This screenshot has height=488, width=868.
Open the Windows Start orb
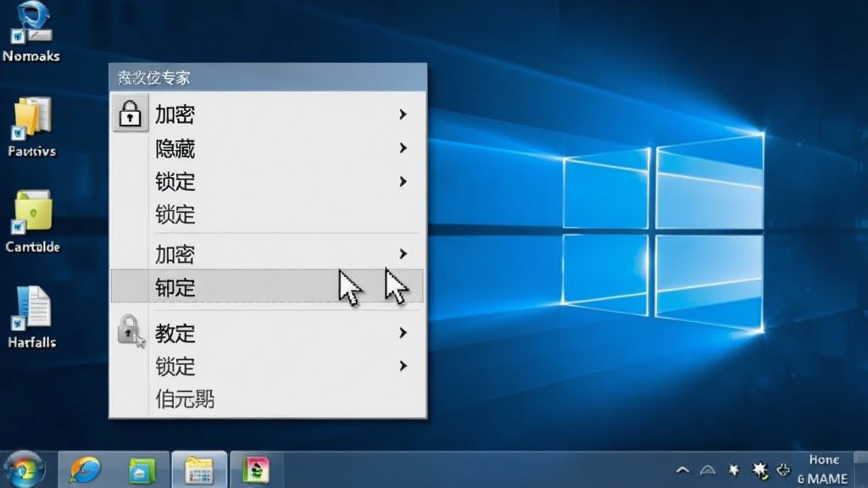coord(23,469)
